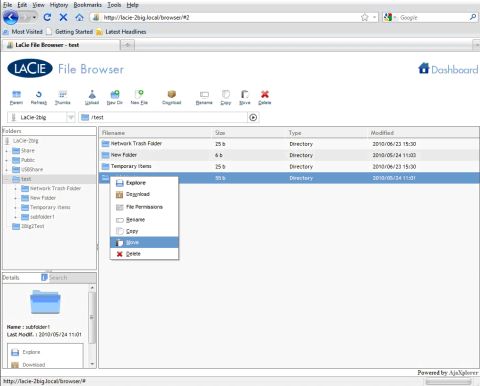Open the Tools menu
The height and width of the screenshot is (386, 480).
(114, 5)
